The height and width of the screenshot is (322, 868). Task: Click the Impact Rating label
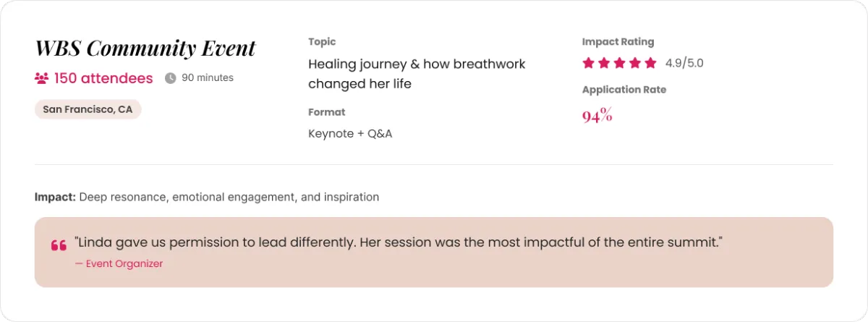(x=618, y=42)
